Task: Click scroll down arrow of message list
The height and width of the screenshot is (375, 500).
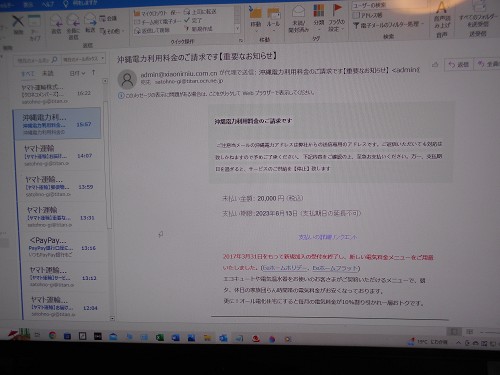Action: (112, 318)
